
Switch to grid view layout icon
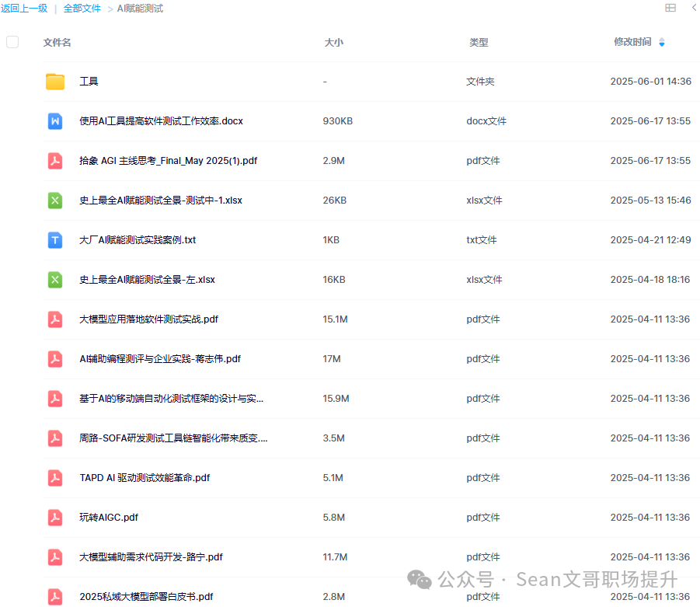[670, 8]
